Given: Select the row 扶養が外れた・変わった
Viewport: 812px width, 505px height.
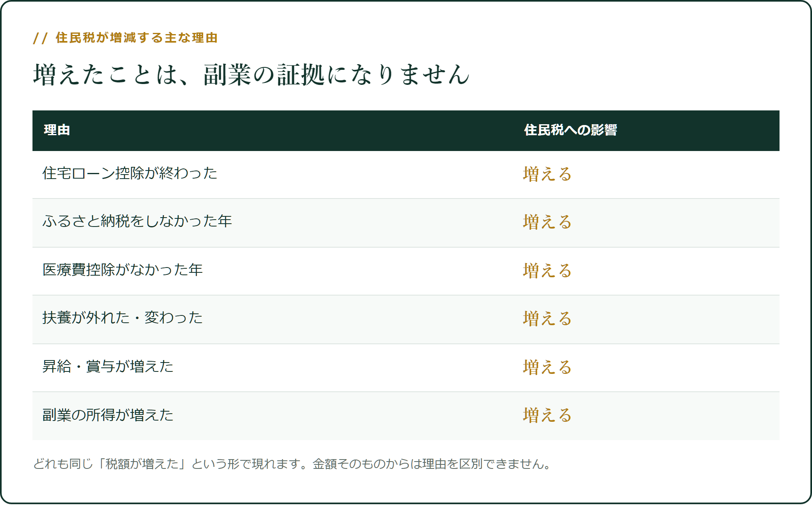Looking at the screenshot, I should coord(406,319).
